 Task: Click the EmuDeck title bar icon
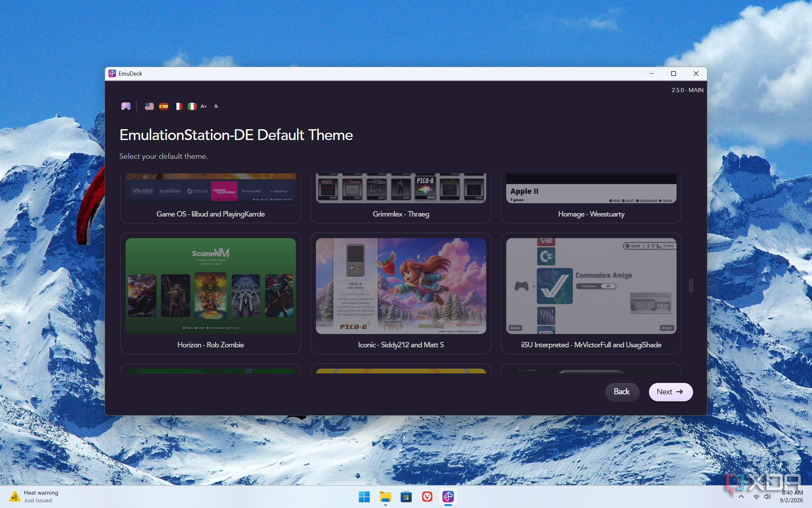pyautogui.click(x=112, y=74)
